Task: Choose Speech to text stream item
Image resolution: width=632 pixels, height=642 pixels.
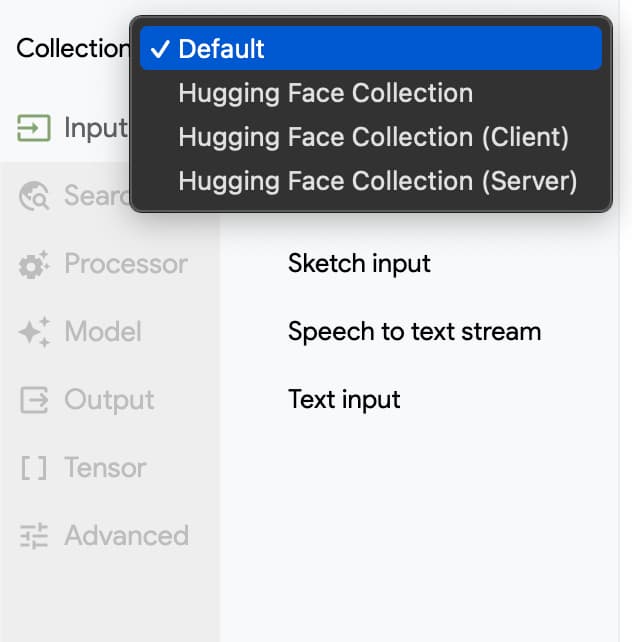Action: click(414, 332)
